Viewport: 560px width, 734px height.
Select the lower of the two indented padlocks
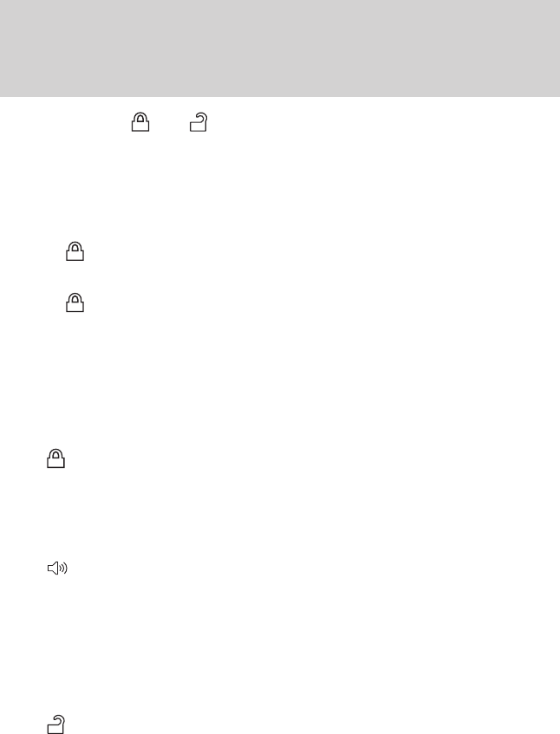point(75,302)
